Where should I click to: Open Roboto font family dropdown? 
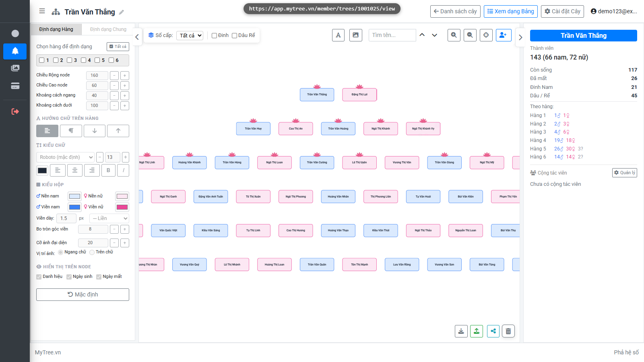(x=66, y=157)
